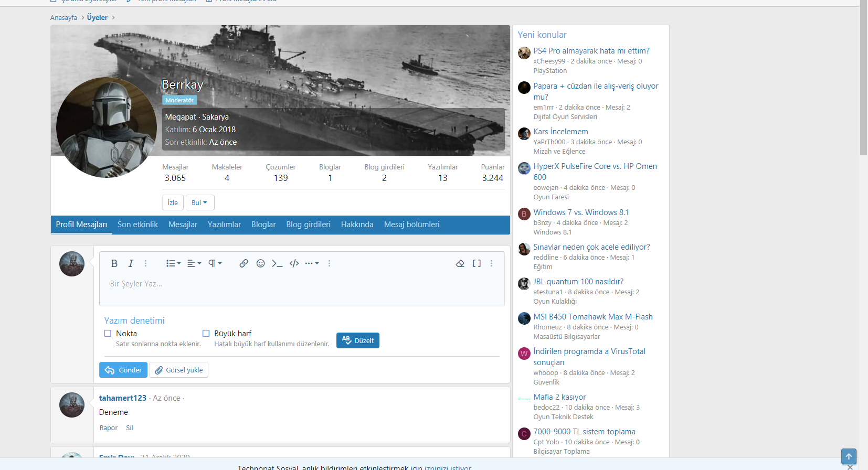868x470 pixels.
Task: Toggle bold formatting in the editor
Action: tap(114, 263)
